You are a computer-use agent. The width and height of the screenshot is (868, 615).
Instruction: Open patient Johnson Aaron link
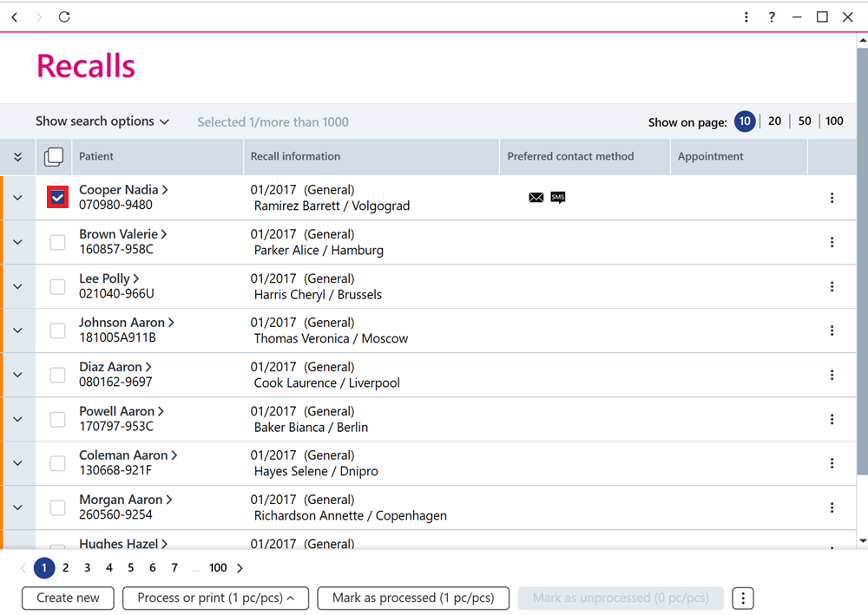tap(127, 323)
